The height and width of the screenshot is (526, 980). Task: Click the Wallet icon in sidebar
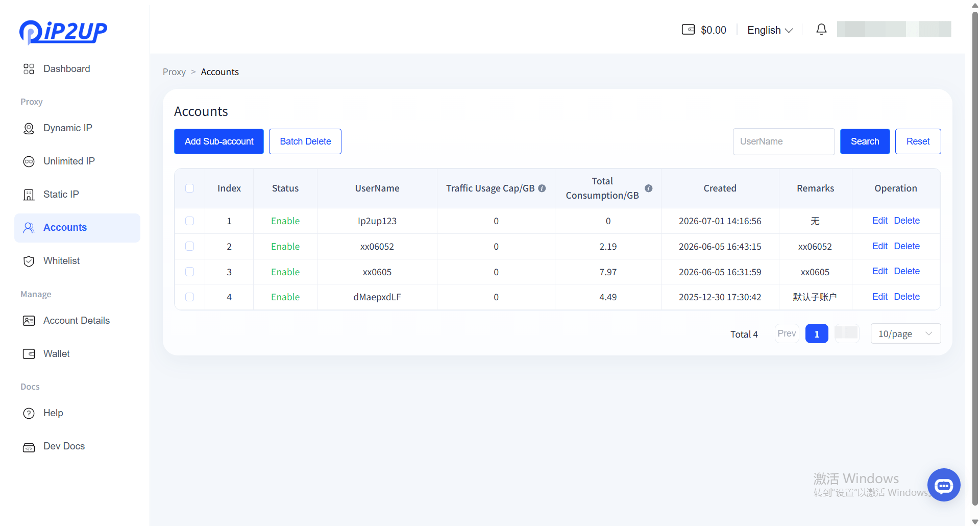29,354
